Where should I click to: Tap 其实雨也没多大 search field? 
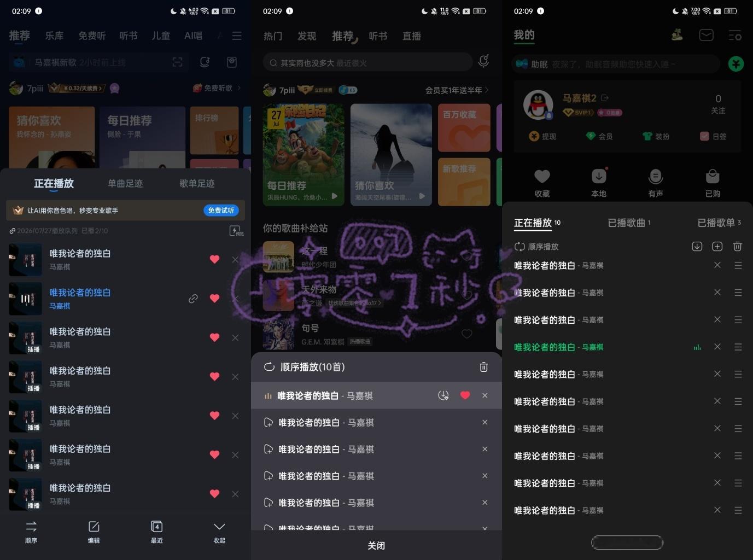click(x=367, y=62)
